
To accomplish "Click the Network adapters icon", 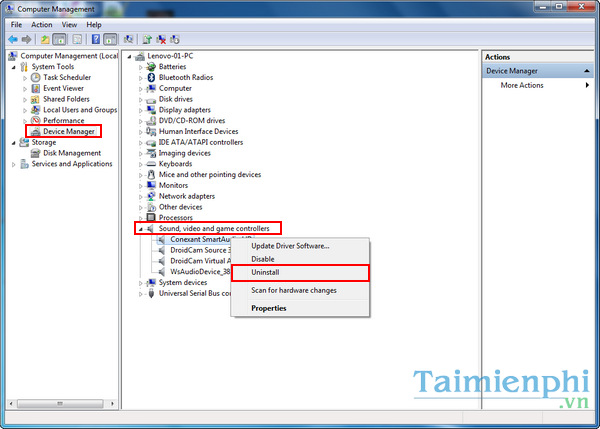I will point(152,196).
